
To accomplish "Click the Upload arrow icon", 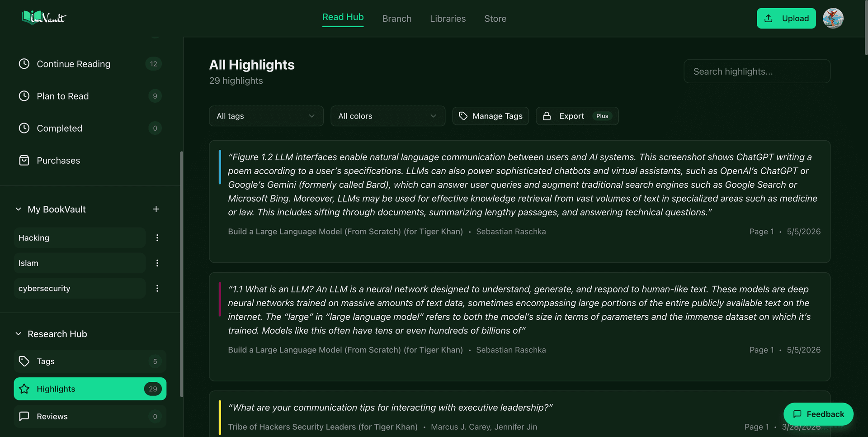I will tap(769, 18).
